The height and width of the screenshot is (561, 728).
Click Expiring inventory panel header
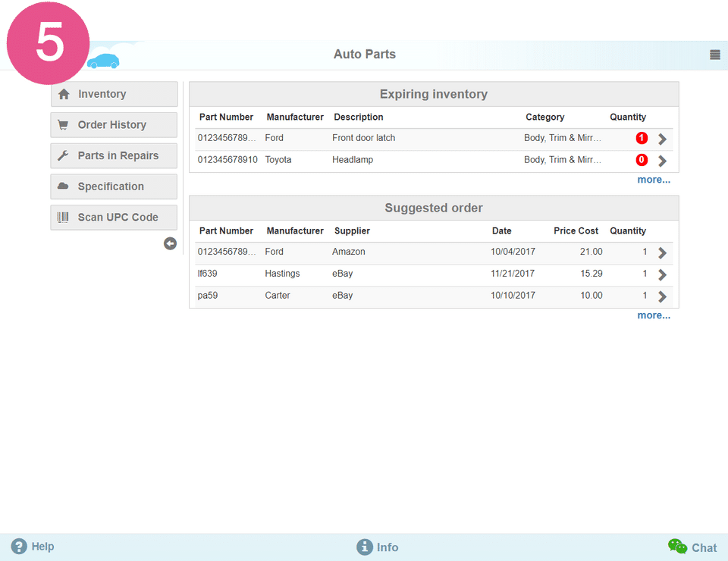pos(434,94)
